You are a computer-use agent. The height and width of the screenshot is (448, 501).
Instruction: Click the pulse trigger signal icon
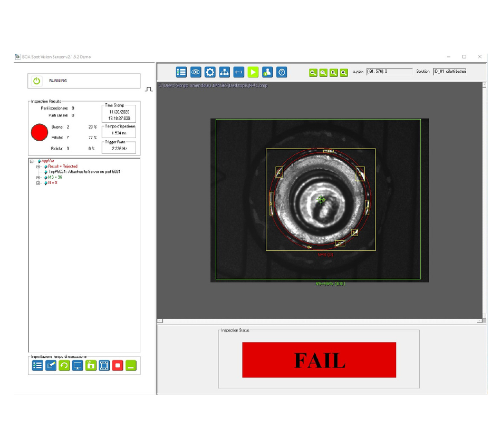[x=149, y=89]
